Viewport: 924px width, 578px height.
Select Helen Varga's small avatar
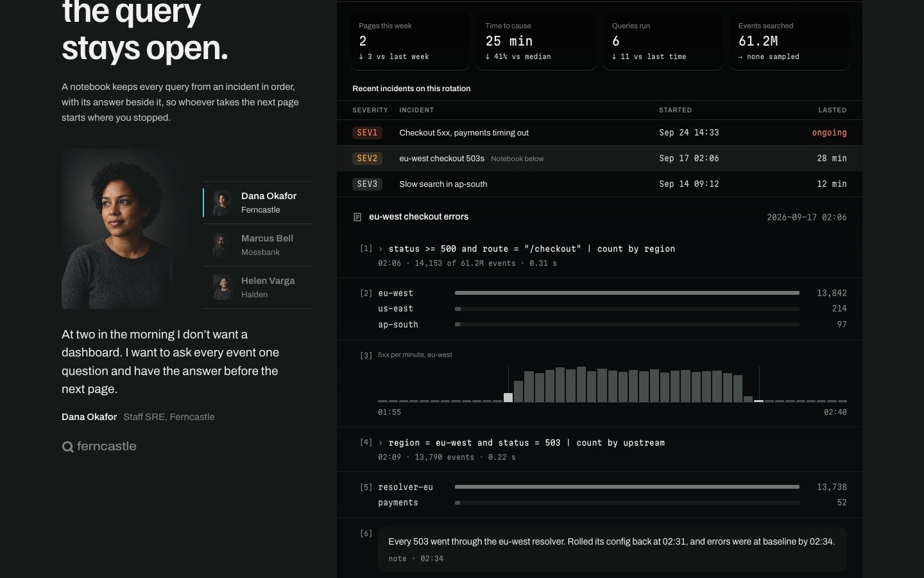coord(222,287)
